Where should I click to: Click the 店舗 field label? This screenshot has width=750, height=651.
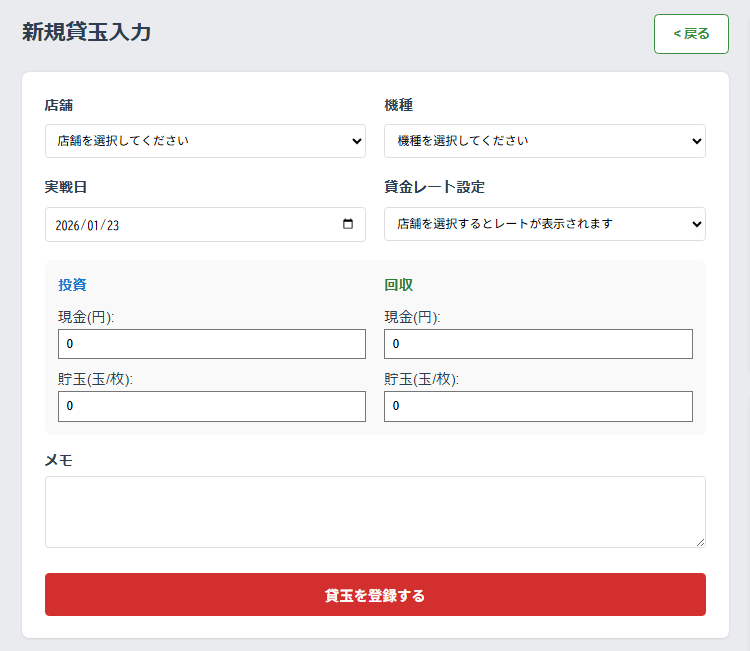(59, 105)
